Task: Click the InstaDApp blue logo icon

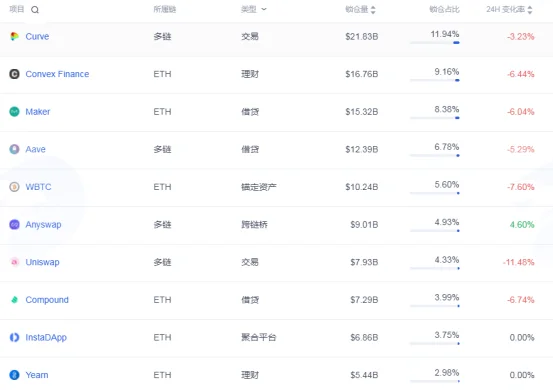Action: tap(14, 337)
